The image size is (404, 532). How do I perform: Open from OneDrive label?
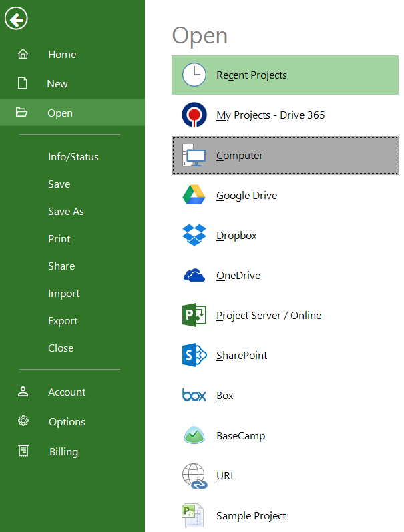coord(238,276)
